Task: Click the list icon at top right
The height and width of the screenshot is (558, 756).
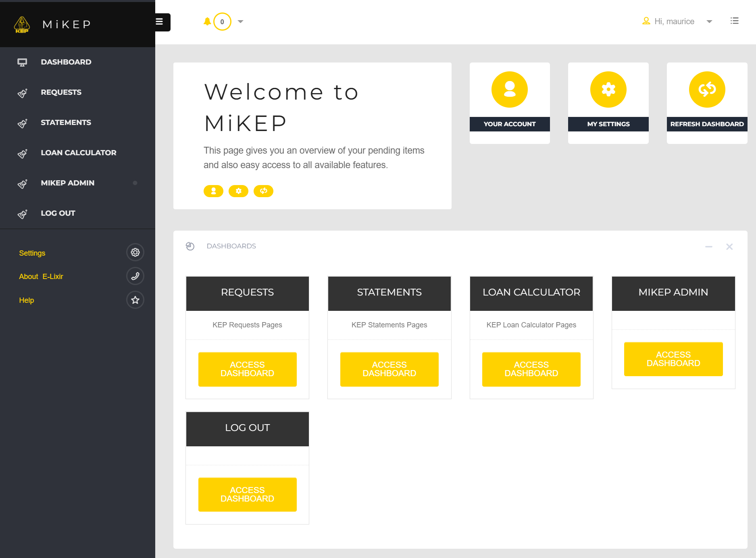Action: [734, 21]
